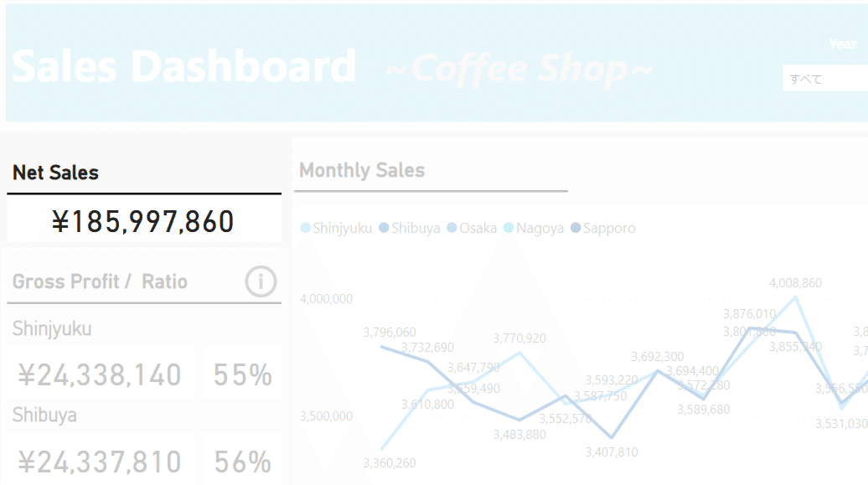
Task: Click the Shinjyuku 55% ratio card
Action: [x=242, y=374]
